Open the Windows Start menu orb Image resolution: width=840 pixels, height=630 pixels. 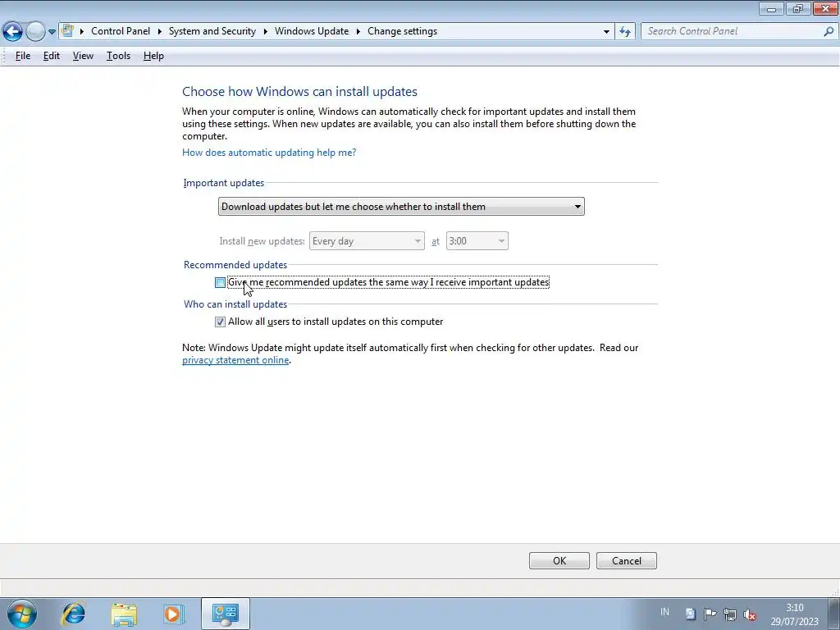pyautogui.click(x=22, y=614)
